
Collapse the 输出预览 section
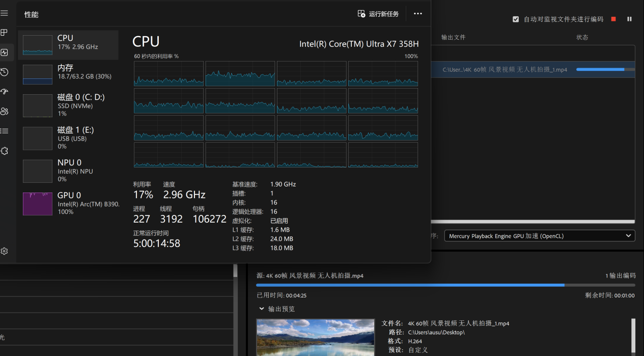pos(262,309)
